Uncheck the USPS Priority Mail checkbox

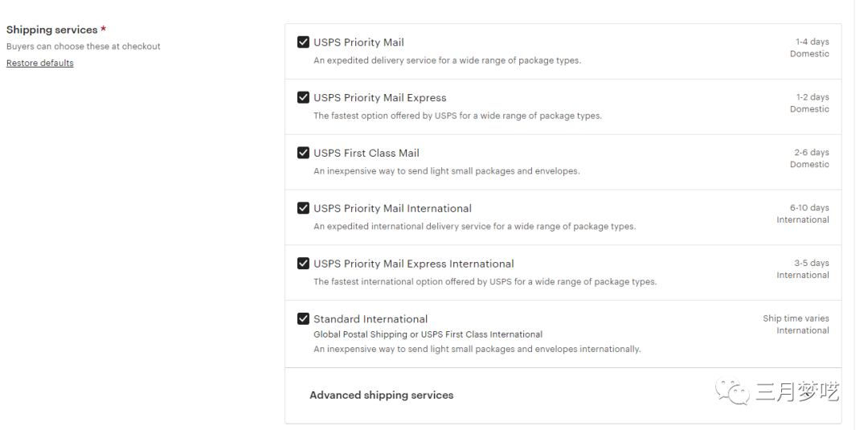point(303,43)
